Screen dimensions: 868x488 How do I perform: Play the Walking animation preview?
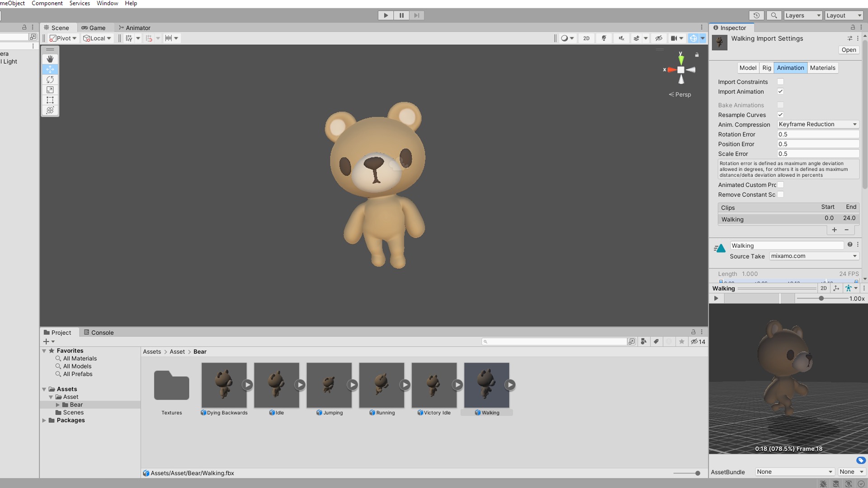[716, 298]
